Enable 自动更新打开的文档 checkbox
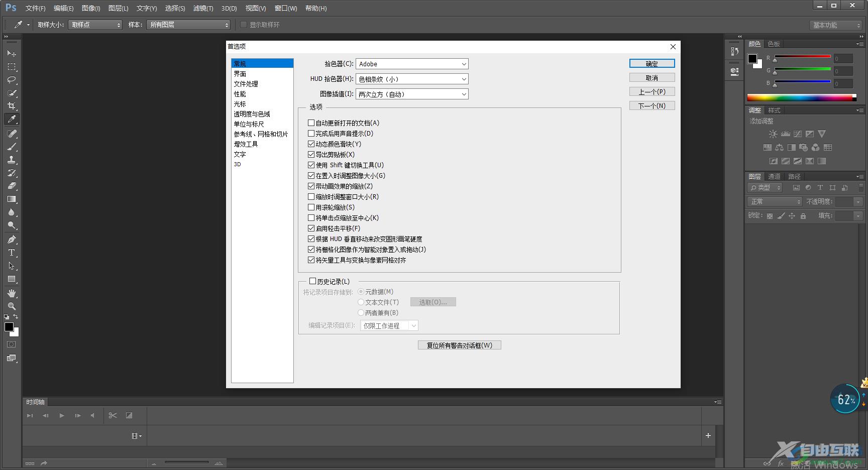Viewport: 868px width, 470px height. (311, 123)
